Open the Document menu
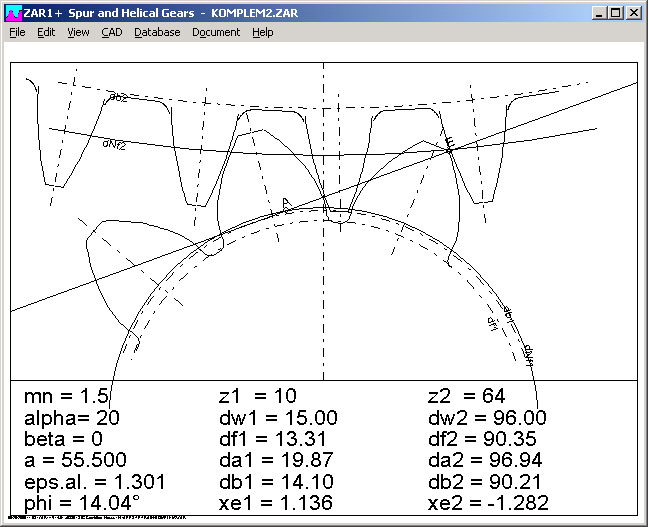Viewport: 648px width, 527px height. coord(216,32)
